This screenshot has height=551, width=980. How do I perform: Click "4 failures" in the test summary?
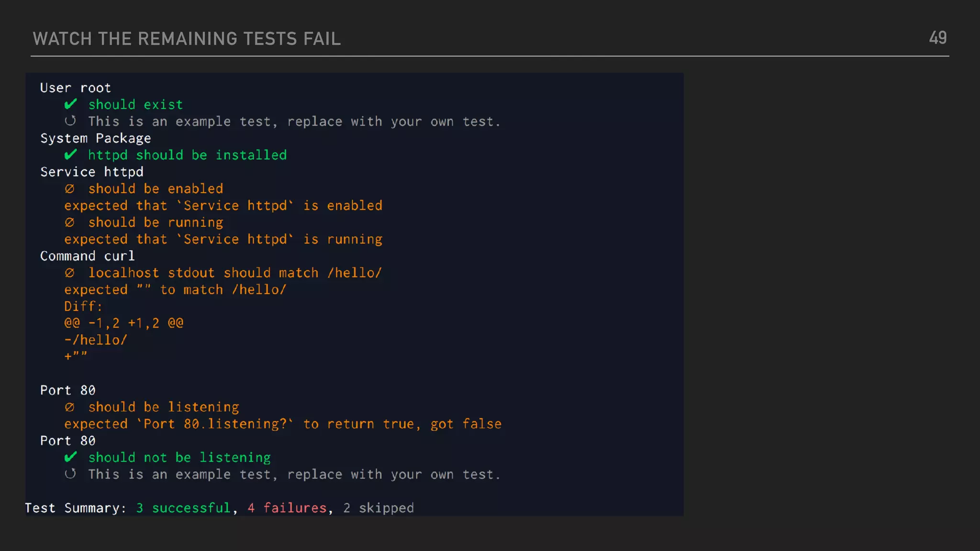click(287, 508)
